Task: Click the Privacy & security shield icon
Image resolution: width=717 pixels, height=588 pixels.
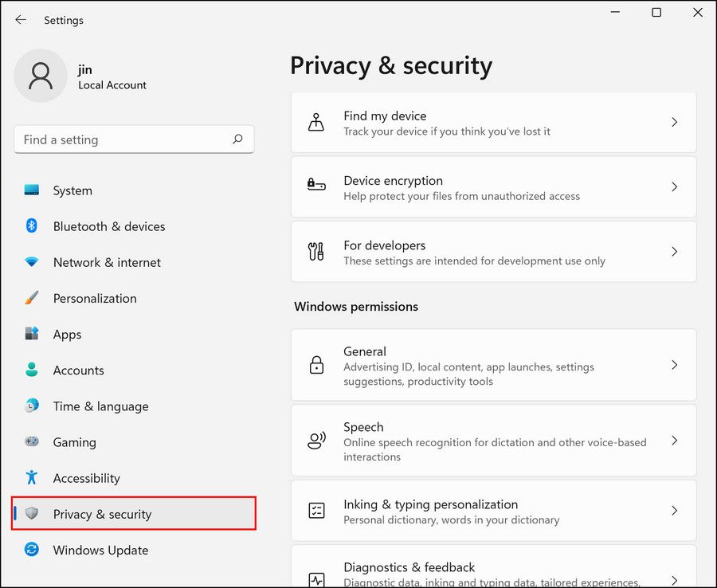Action: pos(33,514)
